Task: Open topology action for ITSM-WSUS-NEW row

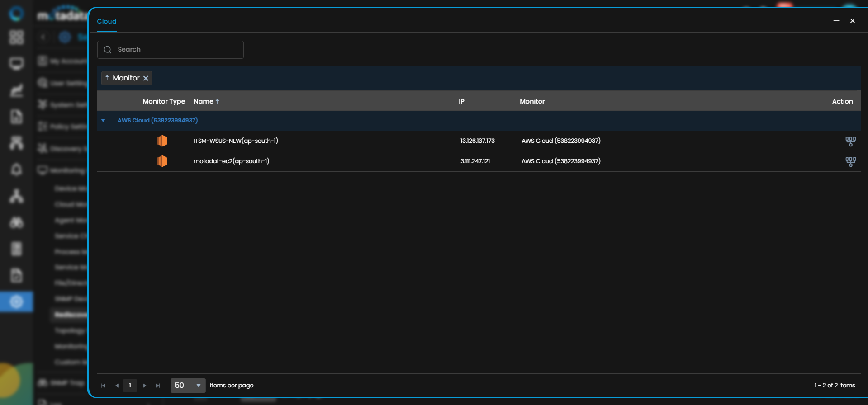Action: [x=850, y=141]
